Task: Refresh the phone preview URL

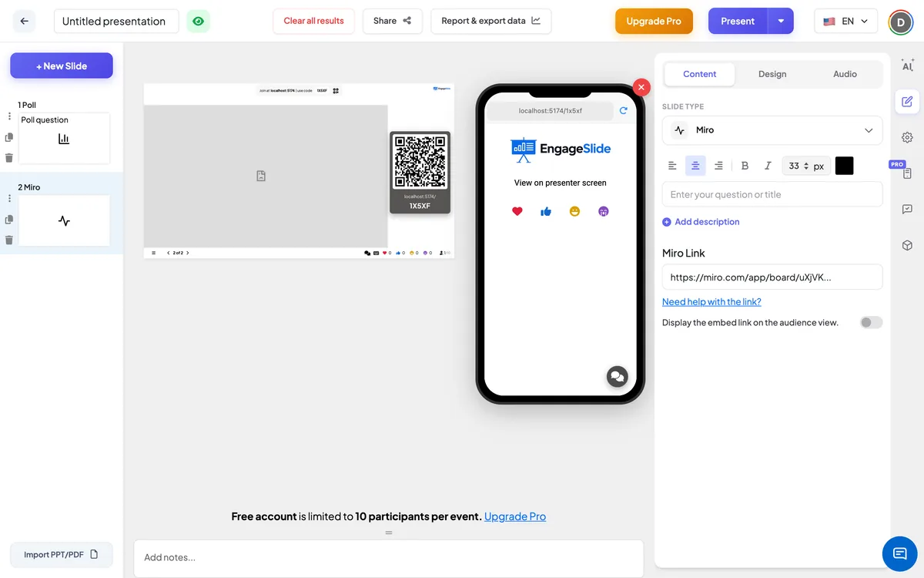Action: tap(624, 111)
